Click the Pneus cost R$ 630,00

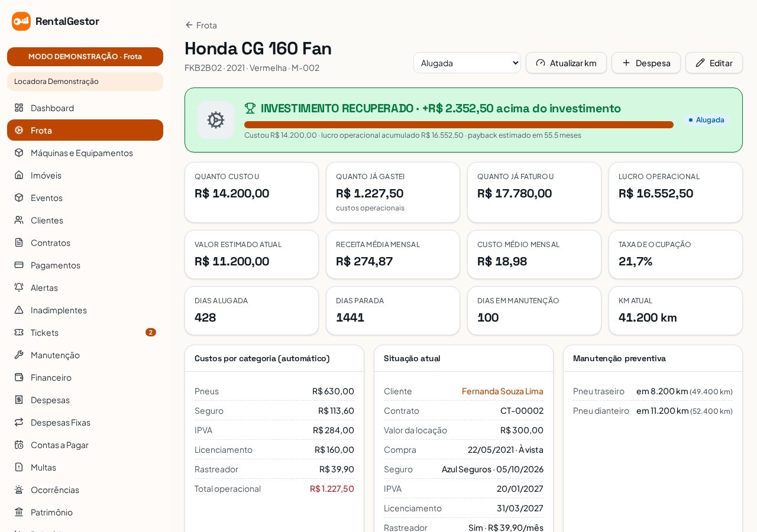pos(333,391)
